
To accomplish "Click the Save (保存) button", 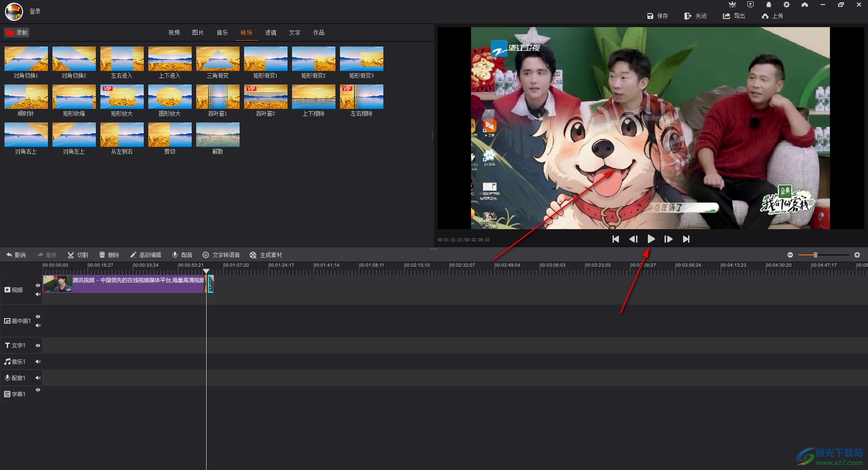I will 657,16.
